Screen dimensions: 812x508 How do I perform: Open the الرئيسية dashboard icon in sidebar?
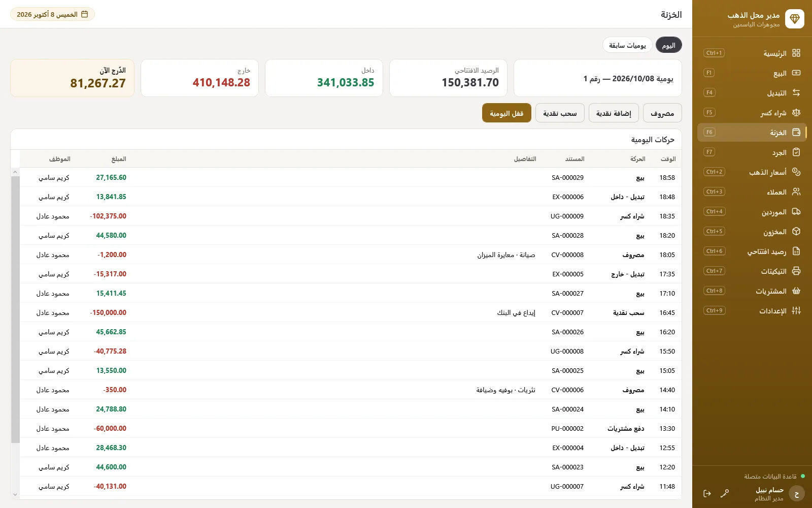(x=796, y=53)
